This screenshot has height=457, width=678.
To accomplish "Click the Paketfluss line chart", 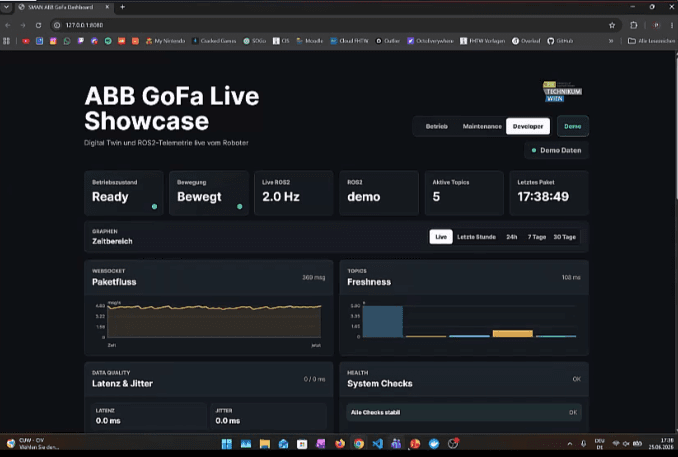I will (214, 321).
